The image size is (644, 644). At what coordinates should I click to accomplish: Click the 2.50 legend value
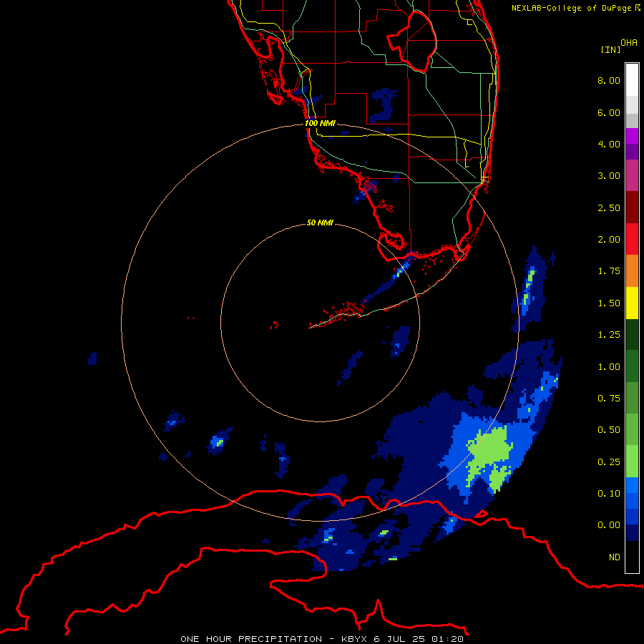point(609,208)
